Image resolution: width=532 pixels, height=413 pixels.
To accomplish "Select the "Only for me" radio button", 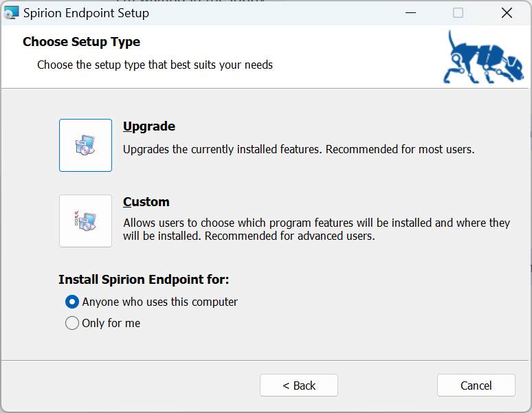I will pos(72,323).
